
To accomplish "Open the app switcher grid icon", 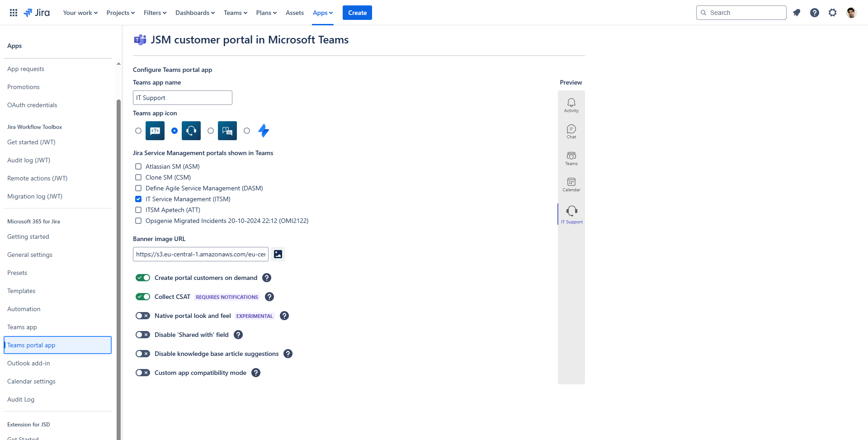I will [x=14, y=13].
